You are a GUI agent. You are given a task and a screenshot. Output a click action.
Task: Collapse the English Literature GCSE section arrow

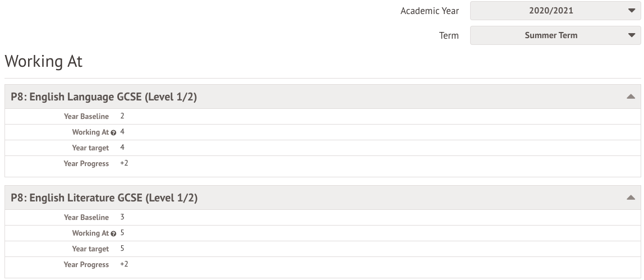[x=631, y=198]
